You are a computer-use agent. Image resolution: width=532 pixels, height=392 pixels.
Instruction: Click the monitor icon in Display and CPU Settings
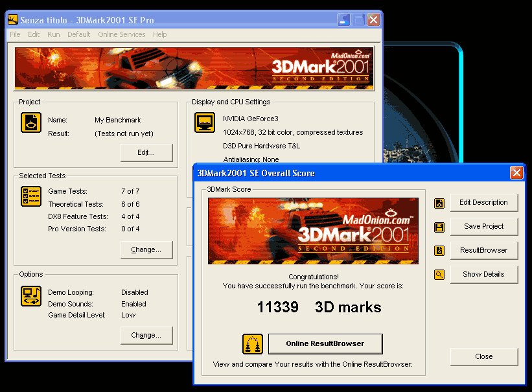pos(205,122)
